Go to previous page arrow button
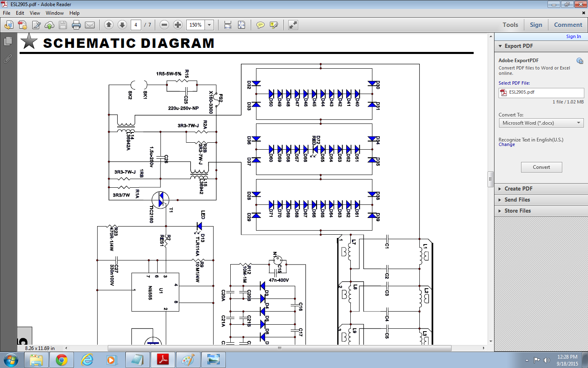 pos(109,25)
